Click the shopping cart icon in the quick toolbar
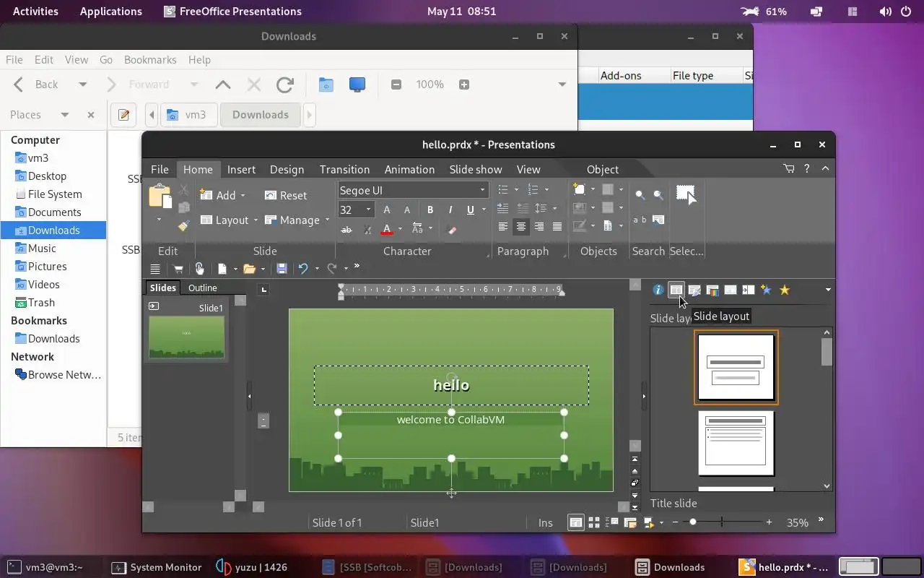The width and height of the screenshot is (924, 578). coord(178,269)
